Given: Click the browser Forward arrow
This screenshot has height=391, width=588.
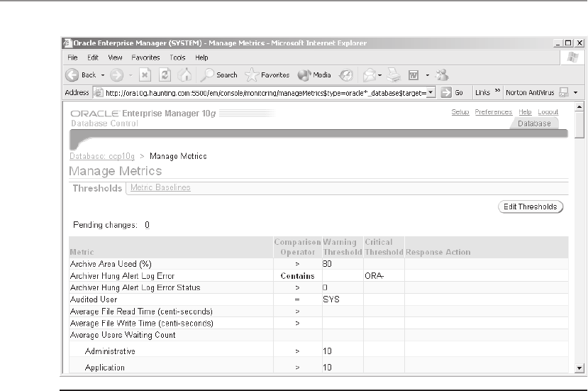Looking at the screenshot, I should (x=116, y=75).
